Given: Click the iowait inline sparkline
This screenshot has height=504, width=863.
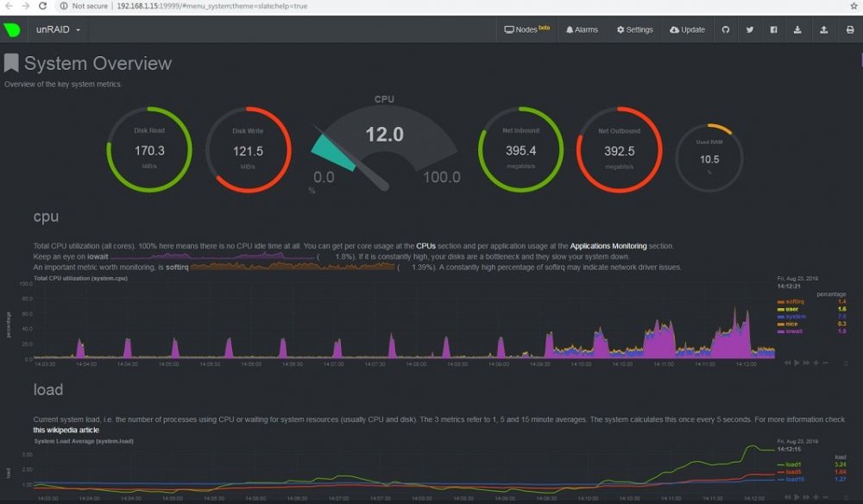Looking at the screenshot, I should pyautogui.click(x=213, y=255).
